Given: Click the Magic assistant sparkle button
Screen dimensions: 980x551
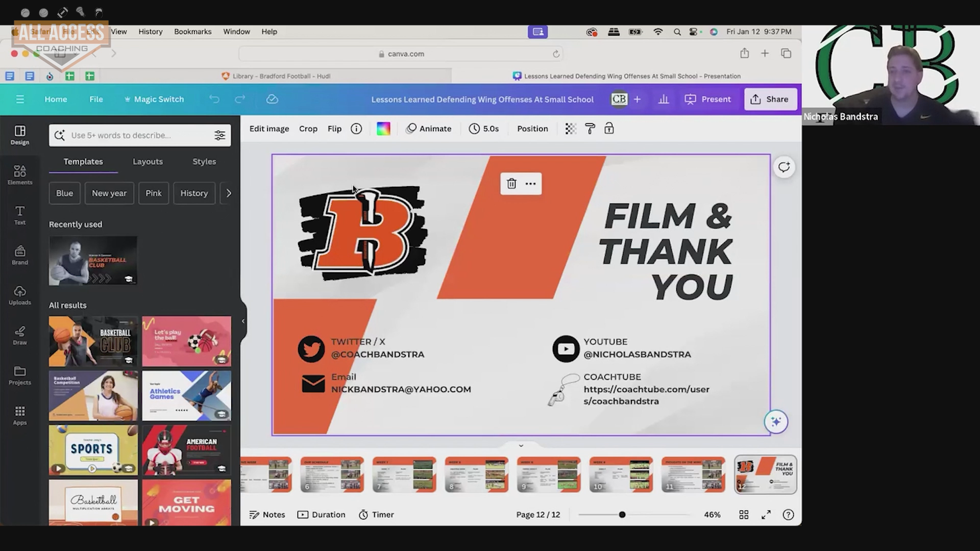Looking at the screenshot, I should click(x=776, y=422).
